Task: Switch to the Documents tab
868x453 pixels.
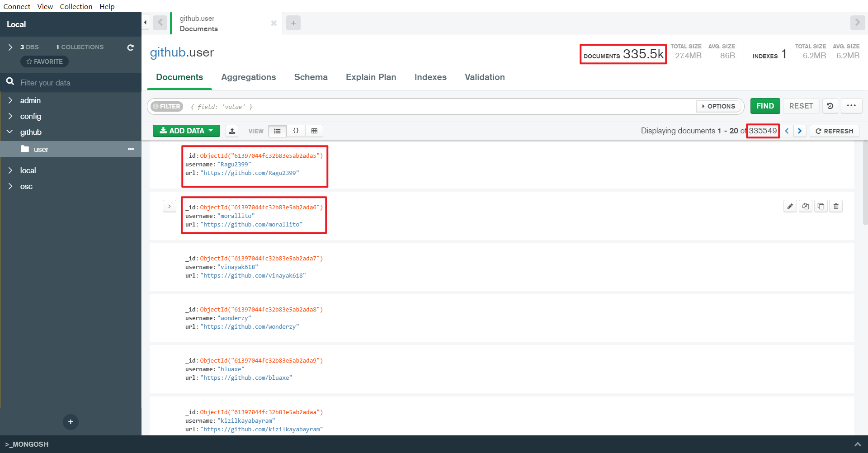Action: [179, 77]
